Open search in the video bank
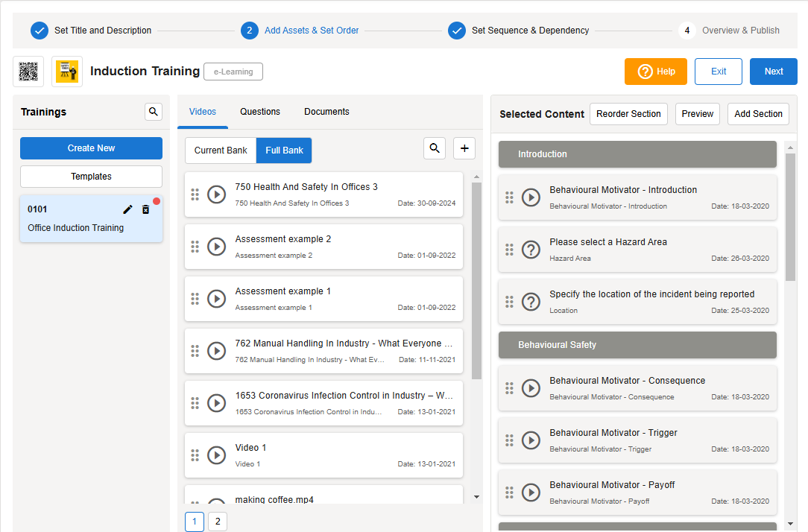 point(435,148)
